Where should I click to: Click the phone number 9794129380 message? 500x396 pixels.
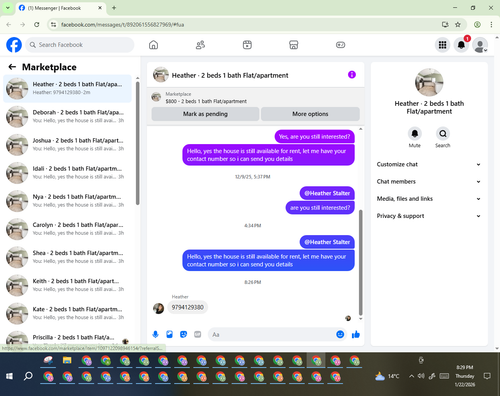tap(188, 307)
